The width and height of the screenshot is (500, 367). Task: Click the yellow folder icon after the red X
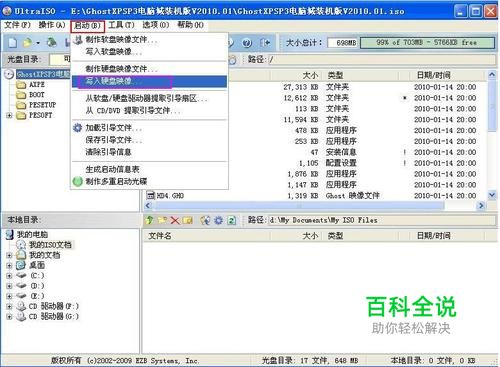(x=187, y=220)
